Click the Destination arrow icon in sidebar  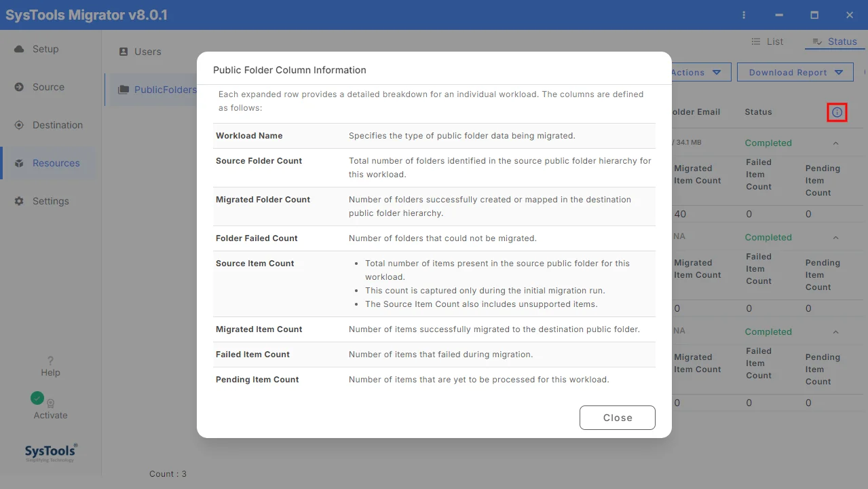(x=19, y=125)
